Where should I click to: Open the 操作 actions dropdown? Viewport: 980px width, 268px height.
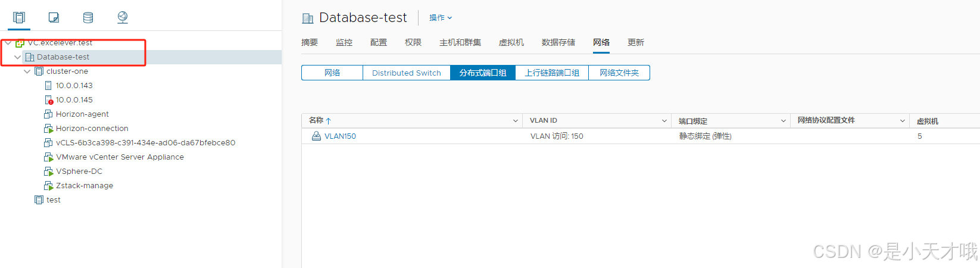441,18
